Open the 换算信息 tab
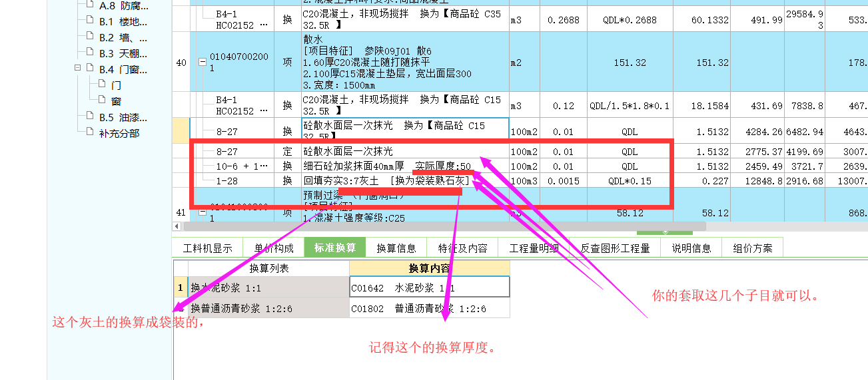 point(396,248)
